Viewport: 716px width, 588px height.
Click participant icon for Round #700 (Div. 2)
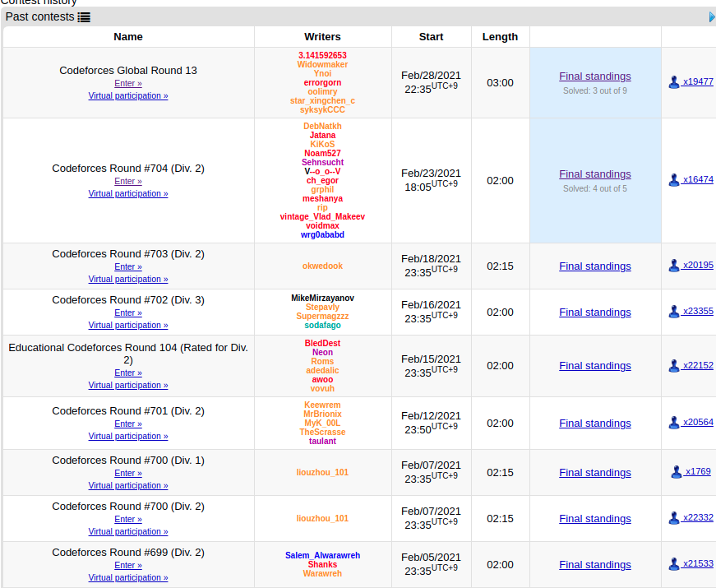coord(674,518)
